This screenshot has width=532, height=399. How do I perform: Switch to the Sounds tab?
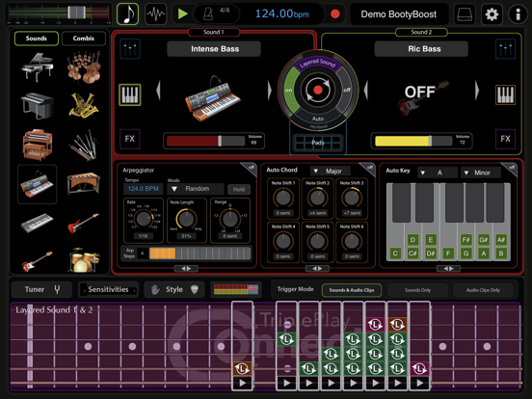coord(37,39)
